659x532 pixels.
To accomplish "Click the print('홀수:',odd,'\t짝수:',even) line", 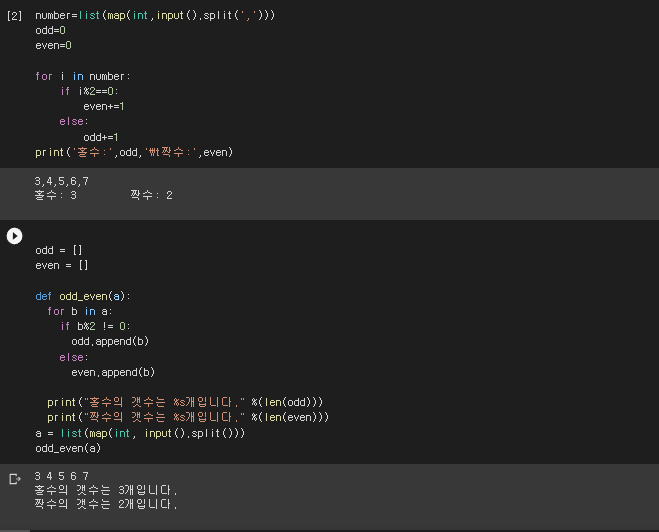I will click(134, 152).
